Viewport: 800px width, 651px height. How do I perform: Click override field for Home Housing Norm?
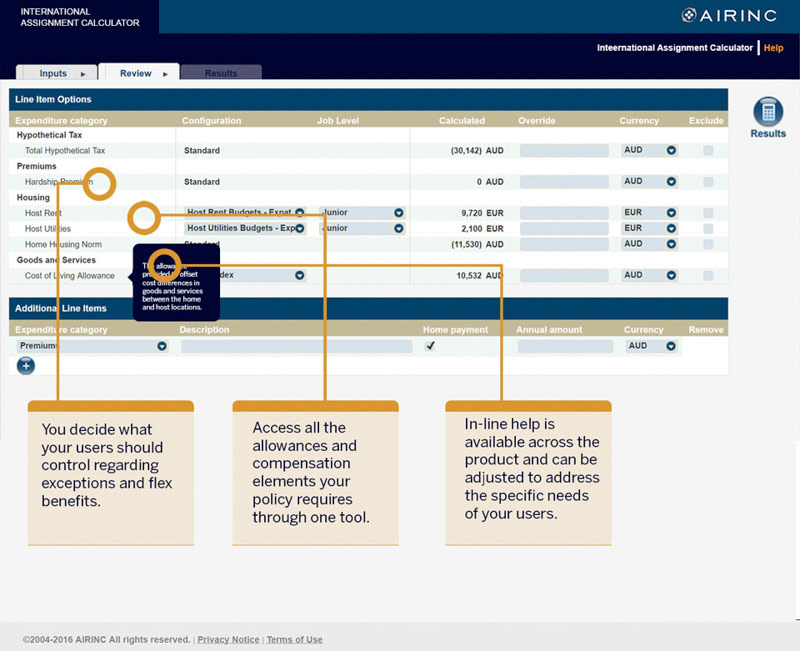[x=564, y=244]
